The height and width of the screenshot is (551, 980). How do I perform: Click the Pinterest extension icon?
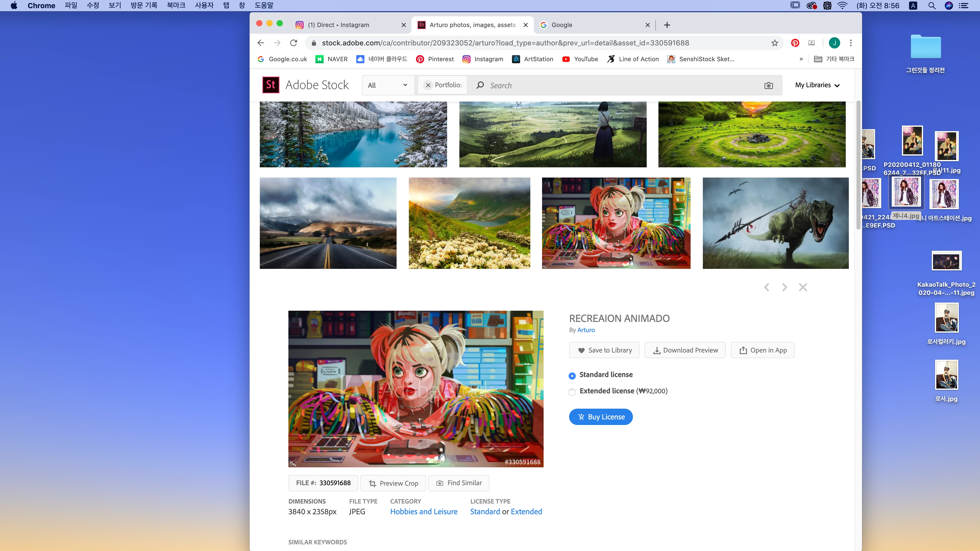[x=795, y=43]
